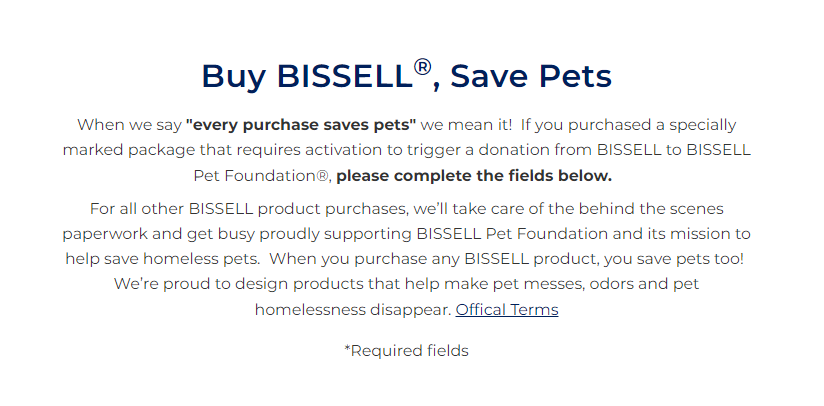The image size is (824, 406).
Task: Click bold "please complete the fields below." text
Action: 474,175
